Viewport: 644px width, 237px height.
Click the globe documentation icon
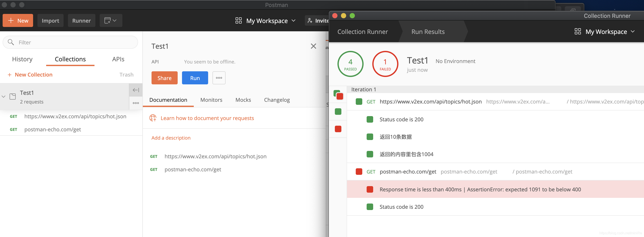[153, 118]
